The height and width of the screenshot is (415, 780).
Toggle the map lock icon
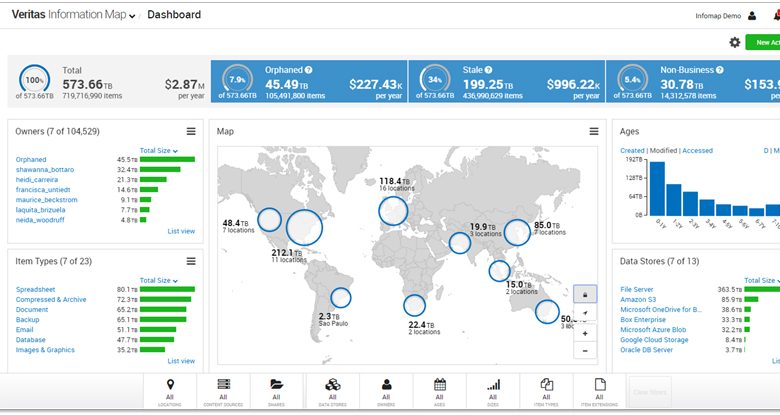(x=585, y=295)
